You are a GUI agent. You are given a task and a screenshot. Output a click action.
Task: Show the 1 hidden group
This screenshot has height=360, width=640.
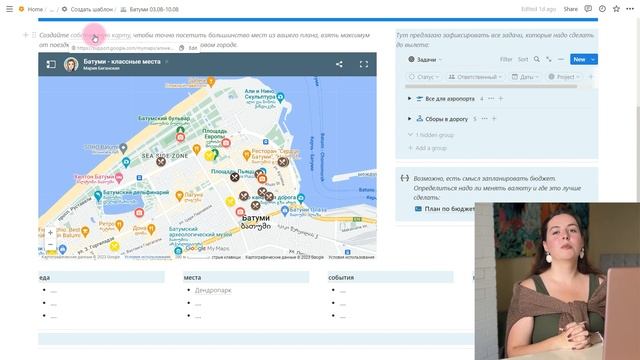[x=431, y=135]
